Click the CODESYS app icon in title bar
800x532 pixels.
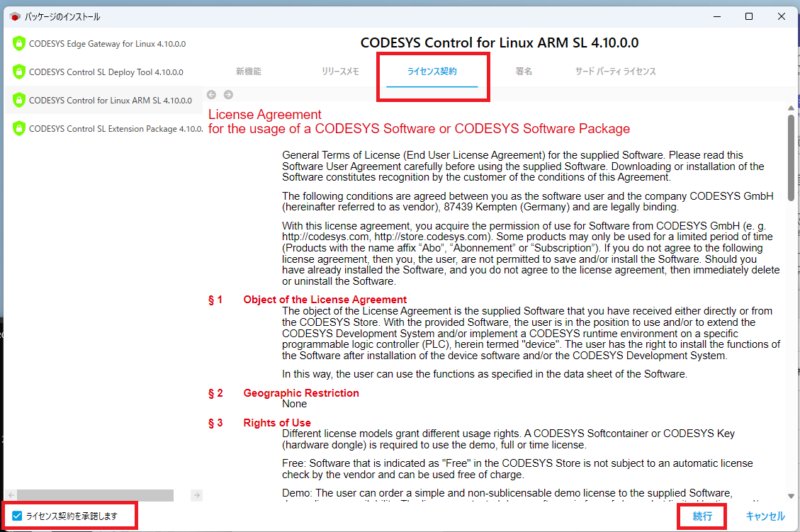coord(14,16)
